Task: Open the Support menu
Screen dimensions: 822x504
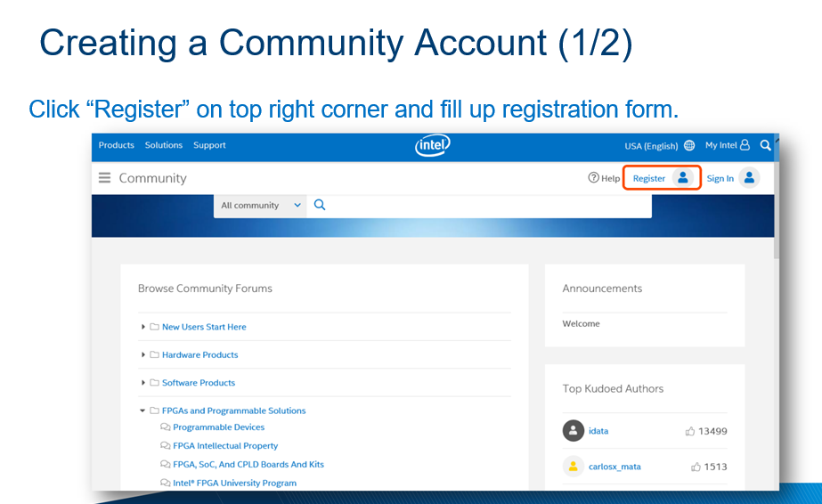Action: tap(209, 145)
